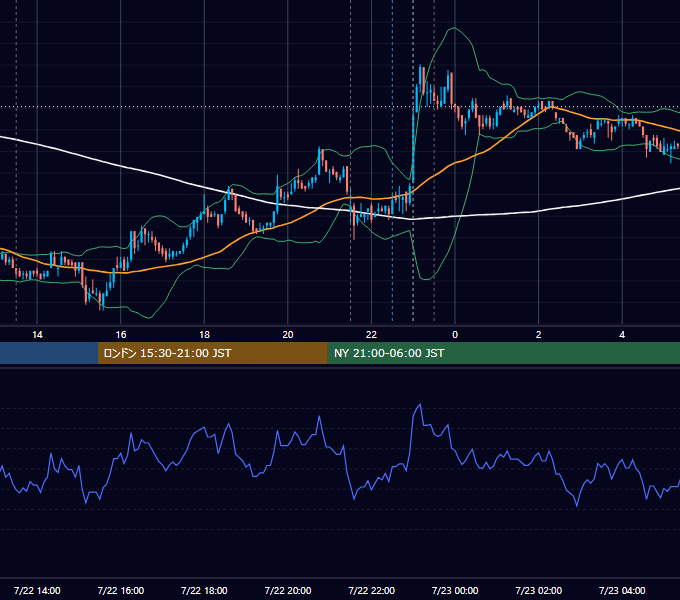Click the 7/22 22:00 time label
This screenshot has height=600, width=680.
click(x=371, y=590)
